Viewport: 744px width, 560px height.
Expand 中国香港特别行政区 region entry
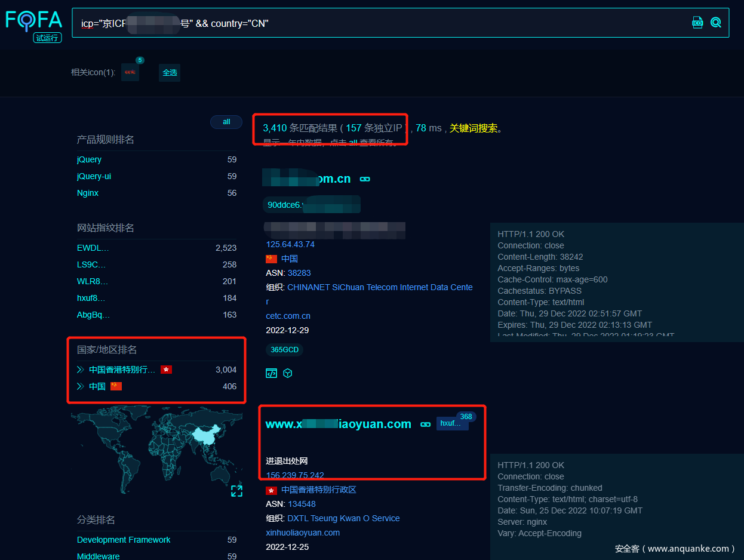pyautogui.click(x=81, y=370)
